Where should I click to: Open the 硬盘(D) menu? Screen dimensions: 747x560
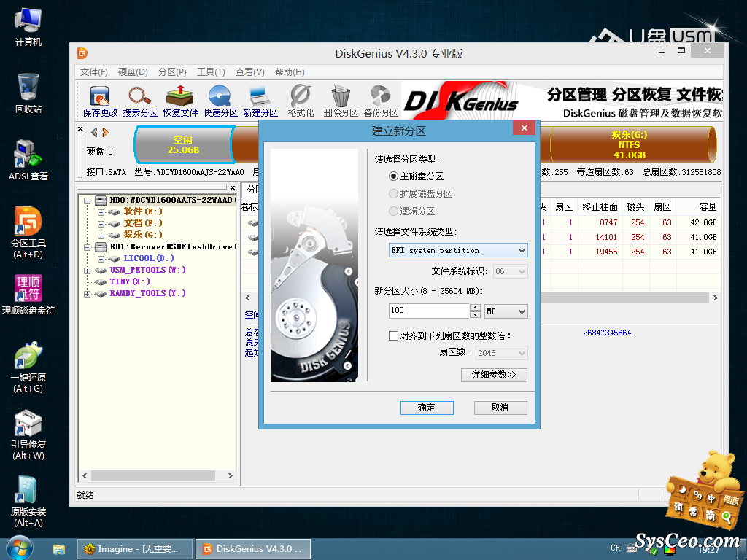point(133,72)
